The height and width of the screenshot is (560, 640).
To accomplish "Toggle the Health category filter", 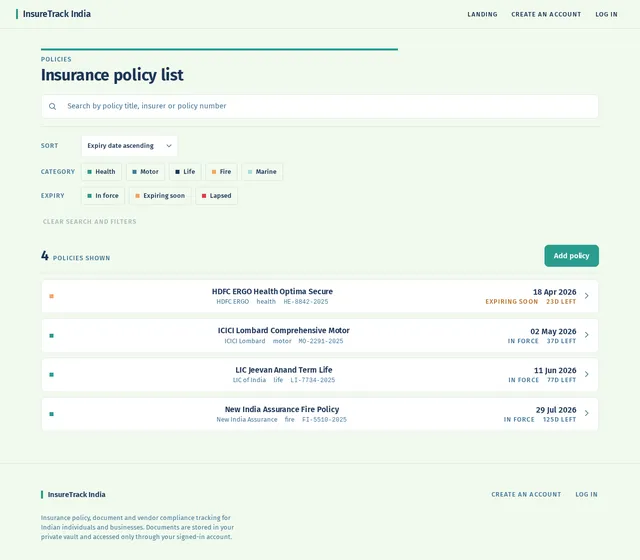I will pos(101,172).
